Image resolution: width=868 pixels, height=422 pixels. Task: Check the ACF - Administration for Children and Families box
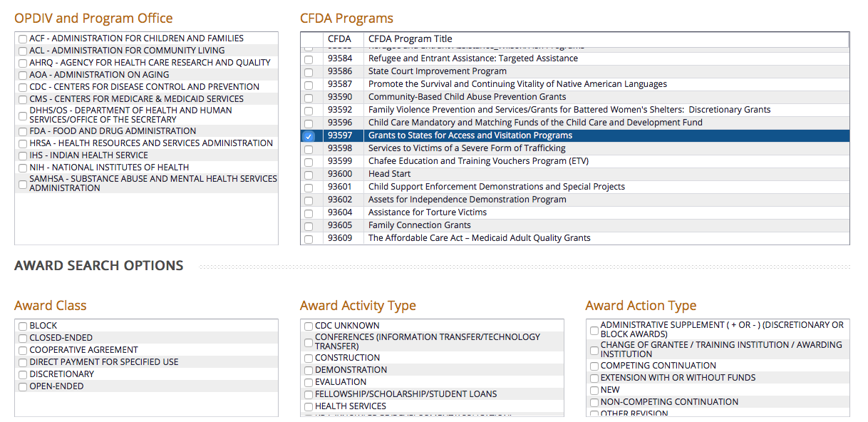click(x=24, y=38)
